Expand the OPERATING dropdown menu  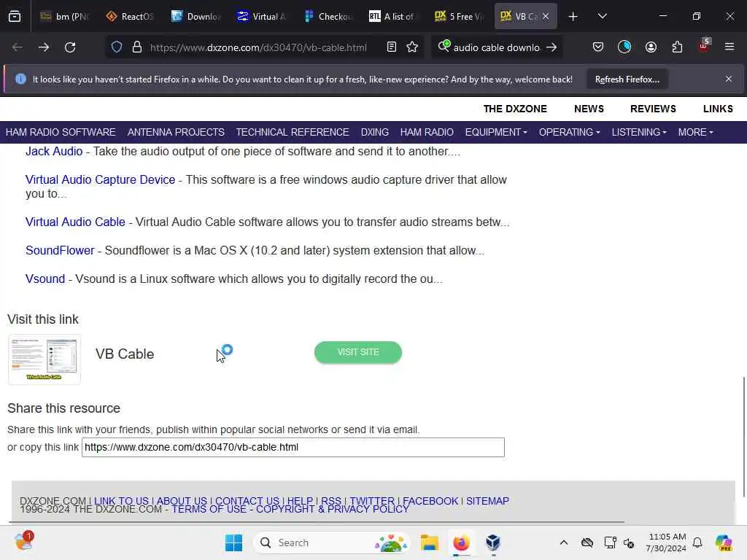coord(569,133)
